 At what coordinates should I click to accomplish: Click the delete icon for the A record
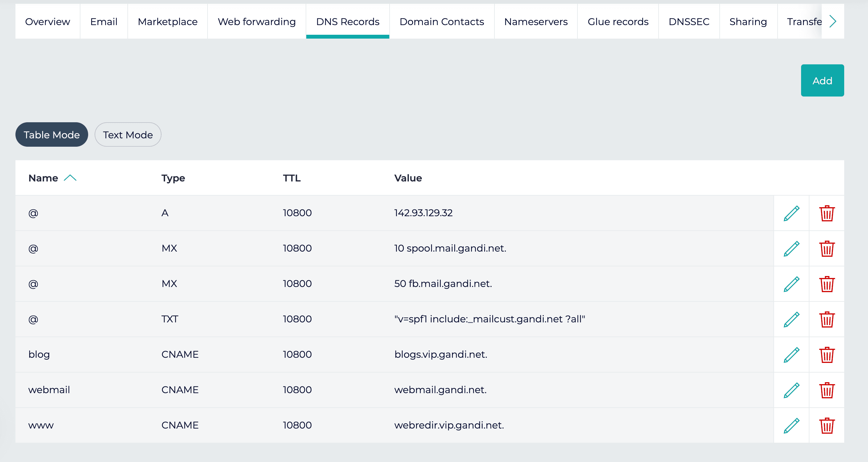coord(827,213)
